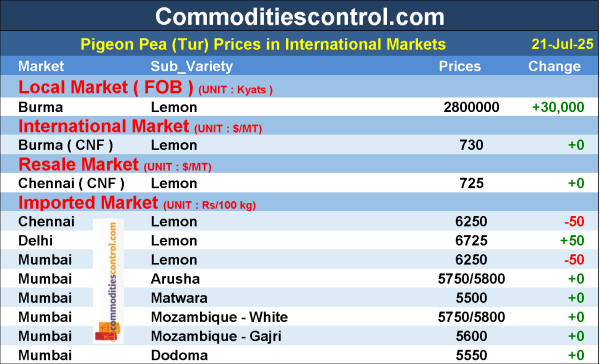This screenshot has height=364, width=600.
Task: Click the Burma price value 2800000
Action: pos(471,107)
